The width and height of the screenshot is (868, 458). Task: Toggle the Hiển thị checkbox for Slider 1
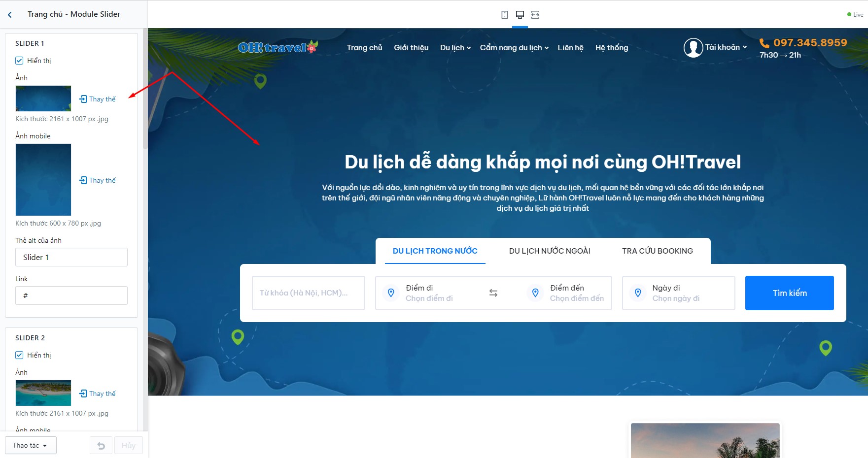click(19, 61)
